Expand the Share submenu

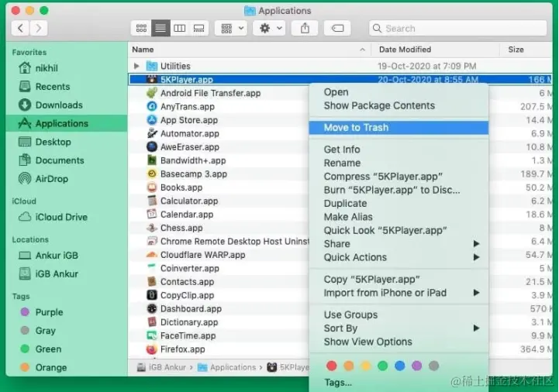tap(399, 244)
